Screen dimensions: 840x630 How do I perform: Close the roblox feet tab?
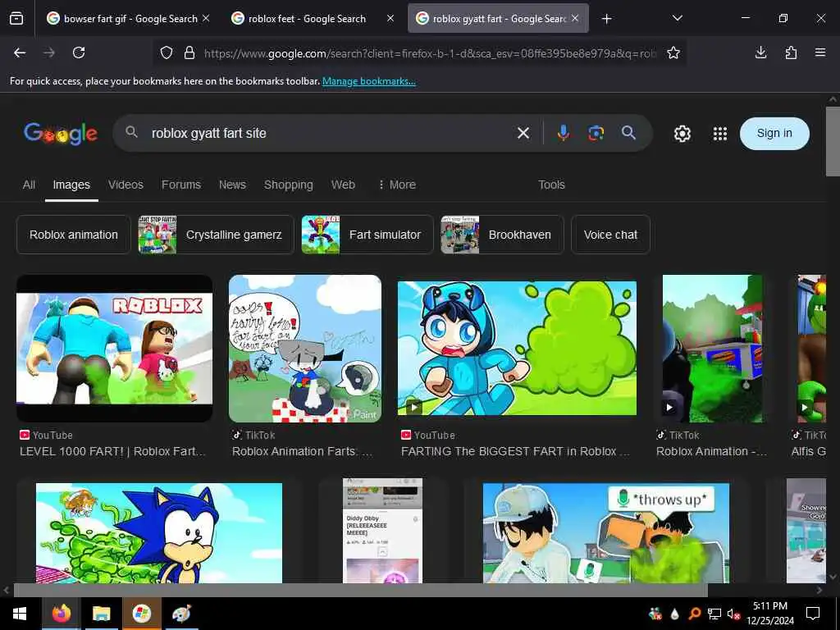click(390, 18)
